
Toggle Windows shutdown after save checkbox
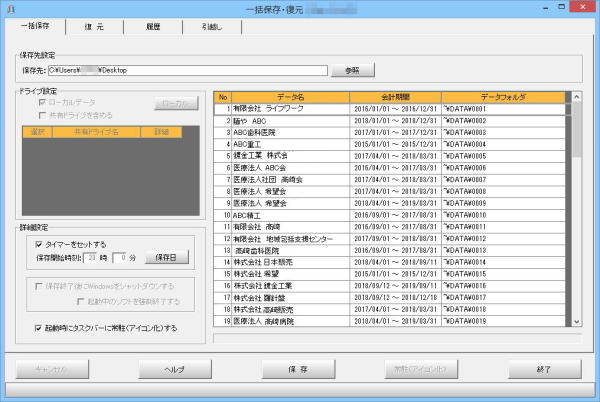coord(38,286)
